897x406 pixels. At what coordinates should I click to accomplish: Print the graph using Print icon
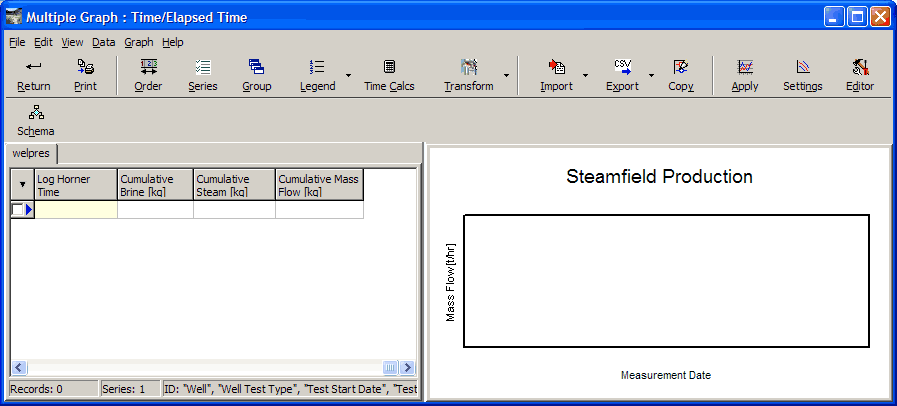click(x=86, y=67)
